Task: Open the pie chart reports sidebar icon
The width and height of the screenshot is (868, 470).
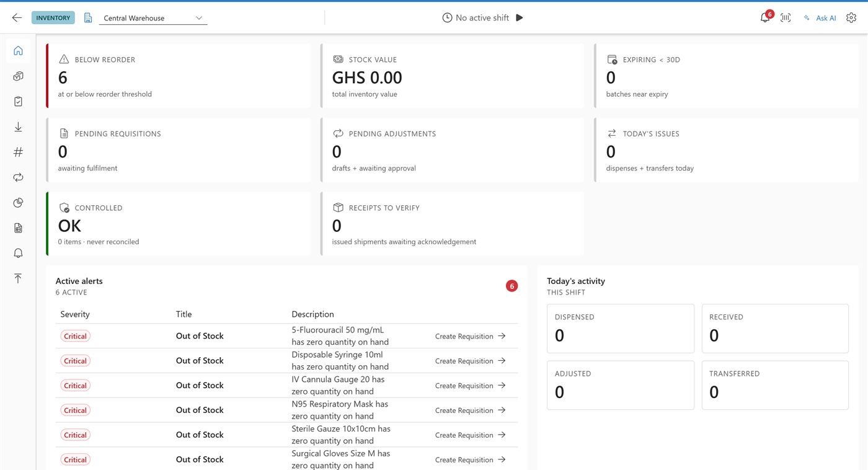Action: (x=18, y=203)
